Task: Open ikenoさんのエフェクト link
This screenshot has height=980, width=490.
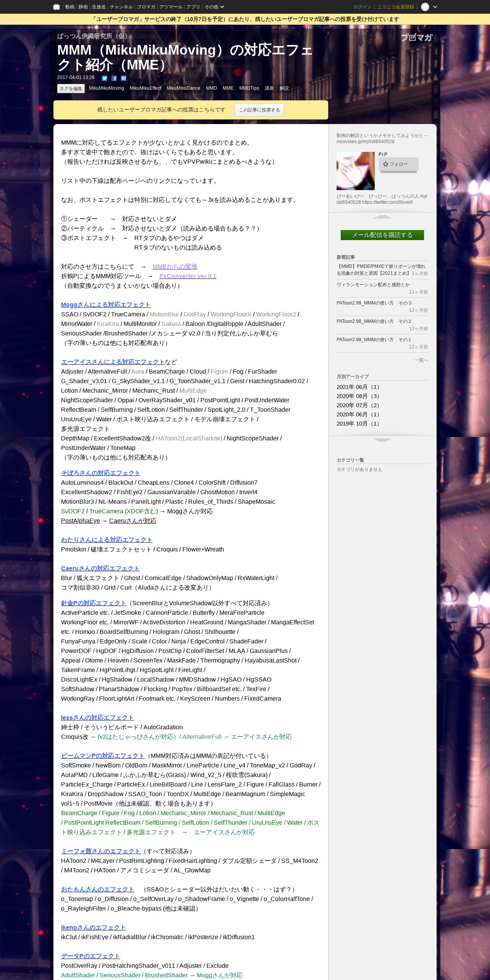Action: (x=93, y=928)
